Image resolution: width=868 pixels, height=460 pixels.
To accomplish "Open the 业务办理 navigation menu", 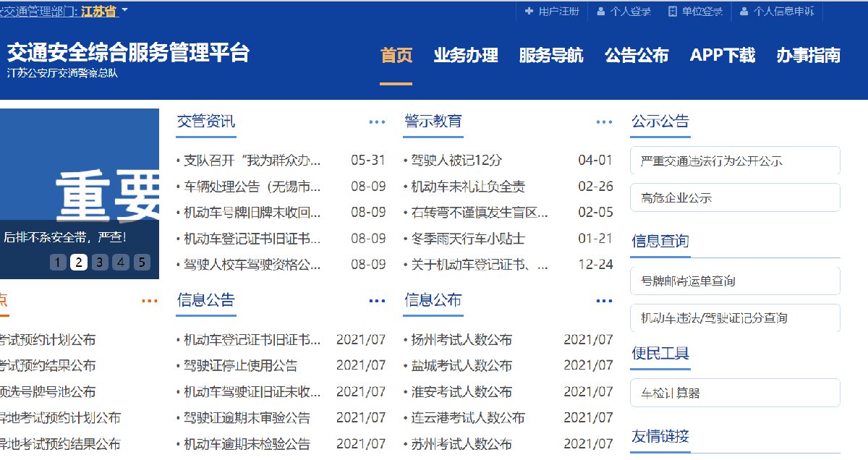I will pos(466,55).
